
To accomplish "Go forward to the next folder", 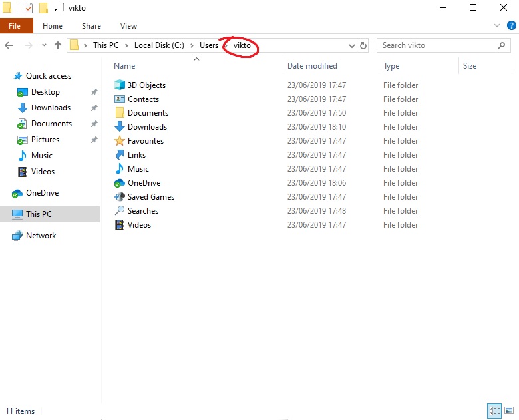I will pos(29,45).
